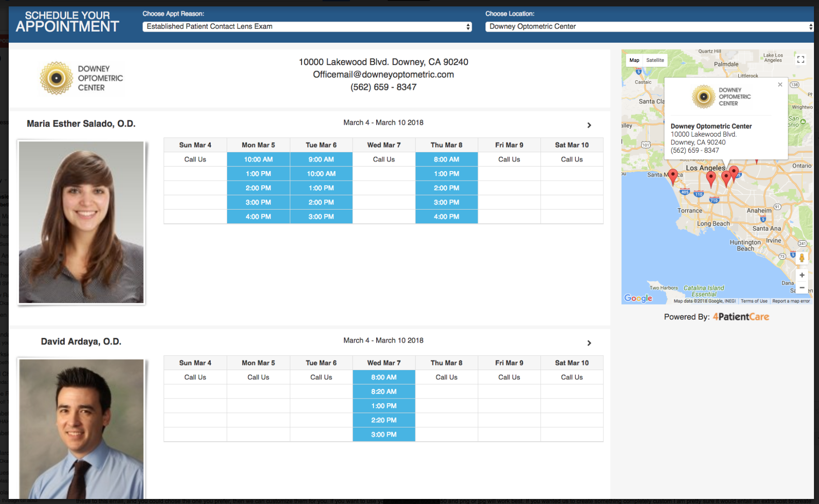This screenshot has height=504, width=819.
Task: Open the Choose Location dropdown
Action: pos(649,27)
